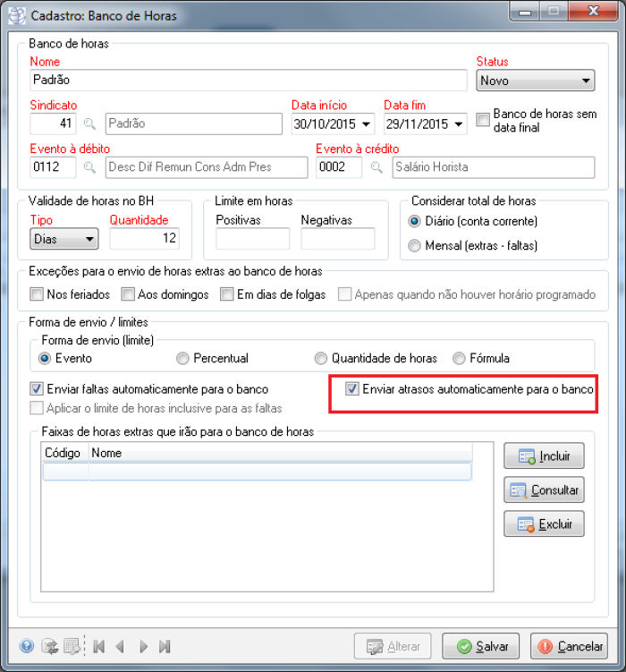Image resolution: width=626 pixels, height=672 pixels.
Task: Enable the Nos feriados exception checkbox
Action: coord(37,294)
